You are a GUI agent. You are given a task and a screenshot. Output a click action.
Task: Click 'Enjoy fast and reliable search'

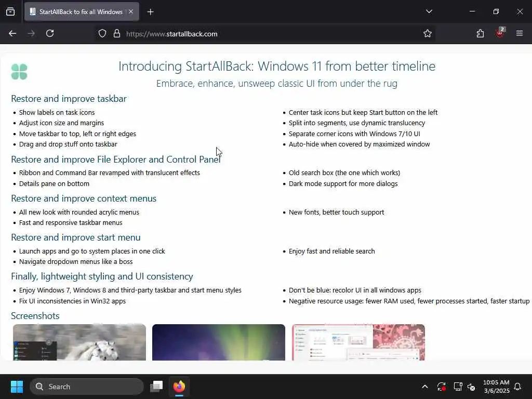coord(332,251)
